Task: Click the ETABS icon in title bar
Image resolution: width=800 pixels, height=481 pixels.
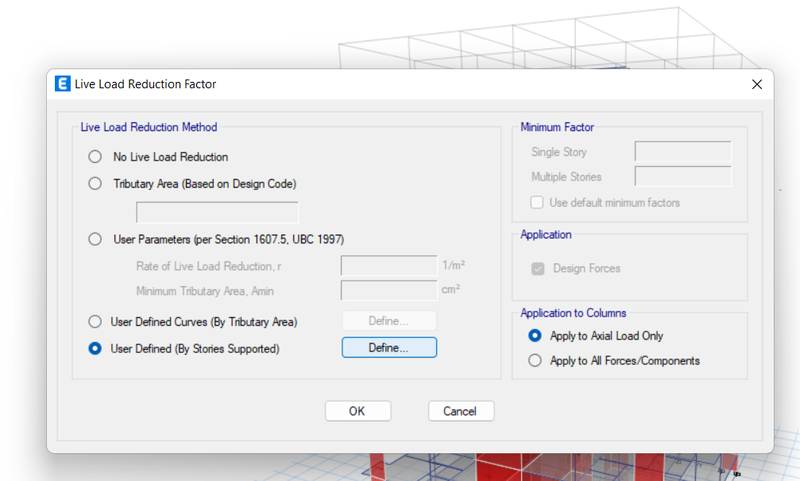Action: point(63,84)
